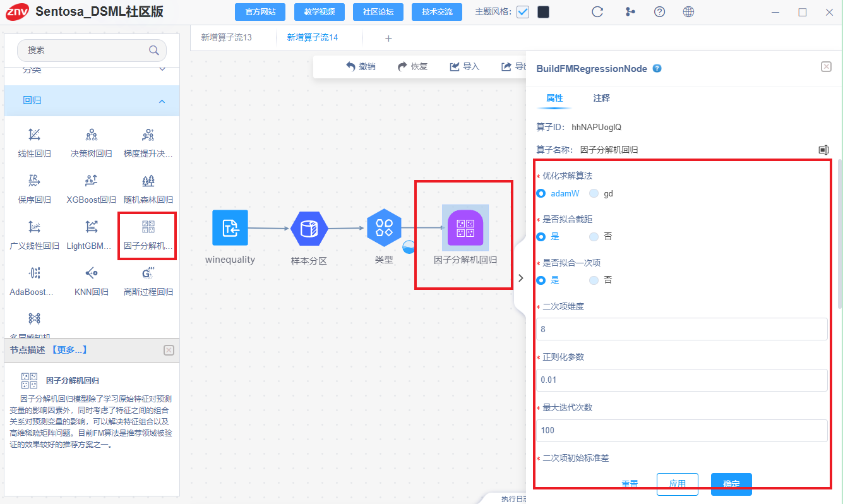Select the AdaBoost regression operator icon
This screenshot has height=504, width=843.
(35, 273)
